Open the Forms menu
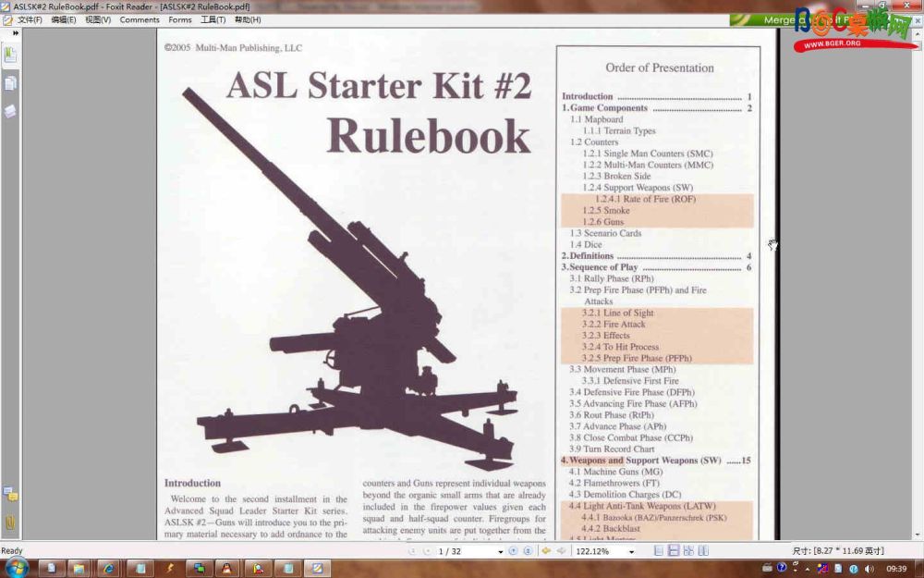Image resolution: width=924 pixels, height=578 pixels. (180, 19)
